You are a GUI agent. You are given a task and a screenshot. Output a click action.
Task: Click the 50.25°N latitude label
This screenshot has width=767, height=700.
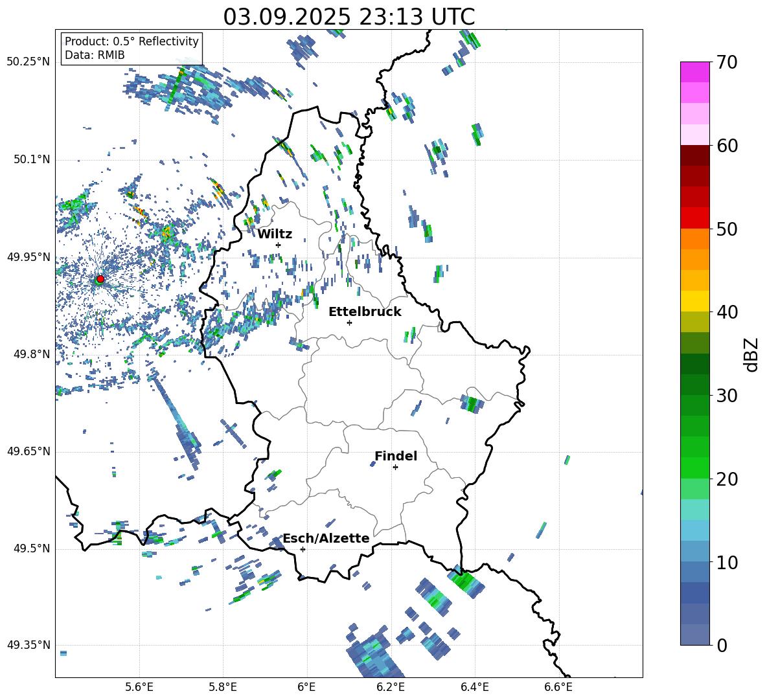(29, 62)
